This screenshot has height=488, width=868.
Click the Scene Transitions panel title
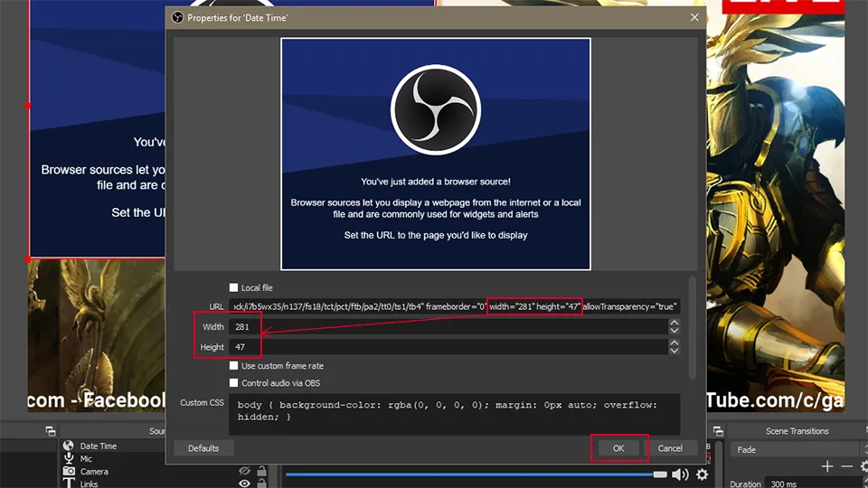coord(797,431)
